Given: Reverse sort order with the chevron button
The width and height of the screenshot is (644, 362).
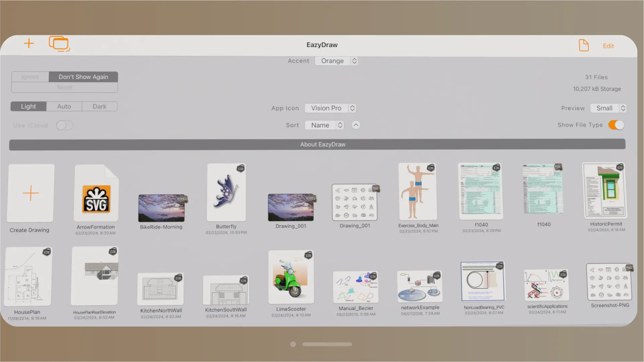Looking at the screenshot, I should click(x=356, y=125).
